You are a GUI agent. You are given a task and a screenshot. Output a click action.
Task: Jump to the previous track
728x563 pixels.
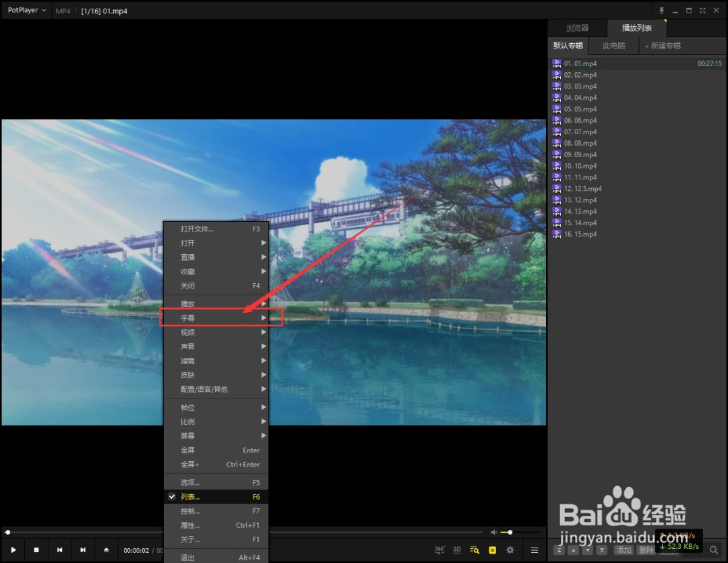pos(60,550)
